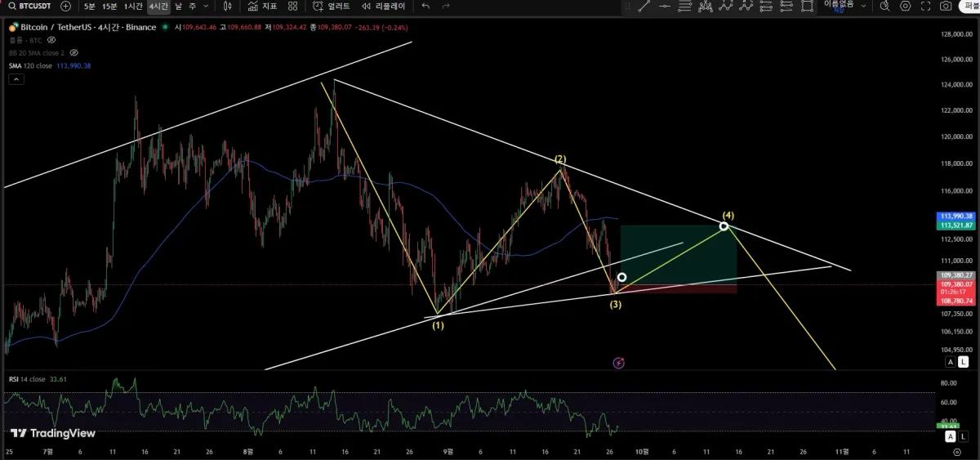
Task: Select the Long position tool
Action: coord(766,6)
